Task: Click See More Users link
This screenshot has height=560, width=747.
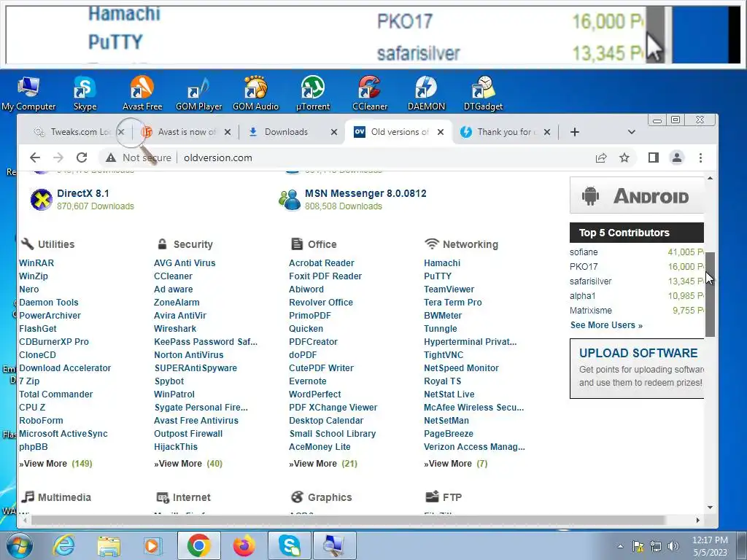Action: (x=606, y=324)
